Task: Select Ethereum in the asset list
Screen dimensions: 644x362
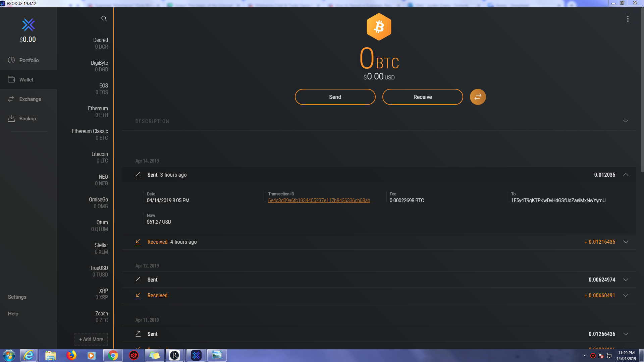Action: pos(98,112)
